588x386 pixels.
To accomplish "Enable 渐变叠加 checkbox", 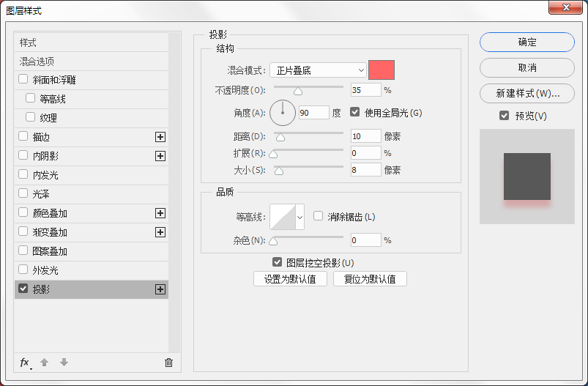I will point(23,231).
